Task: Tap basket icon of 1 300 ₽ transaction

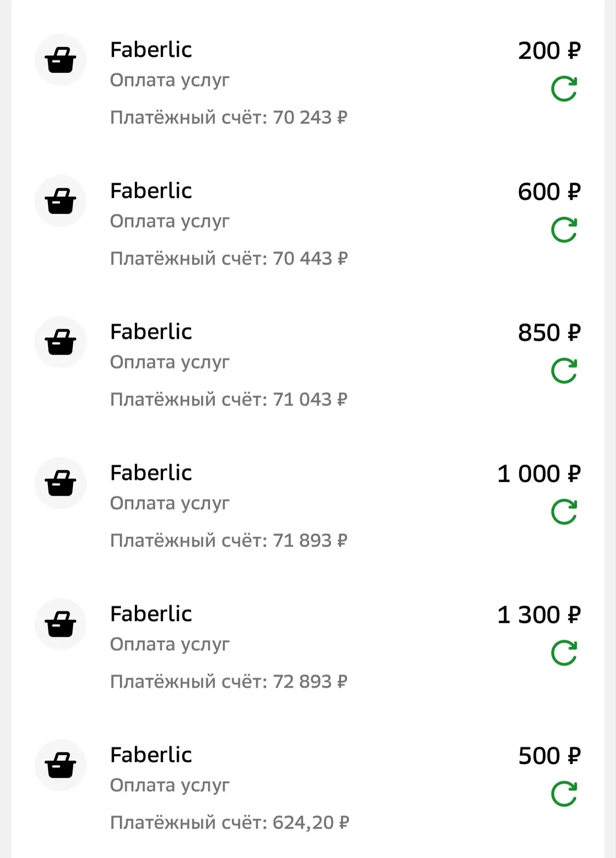Action: click(60, 624)
